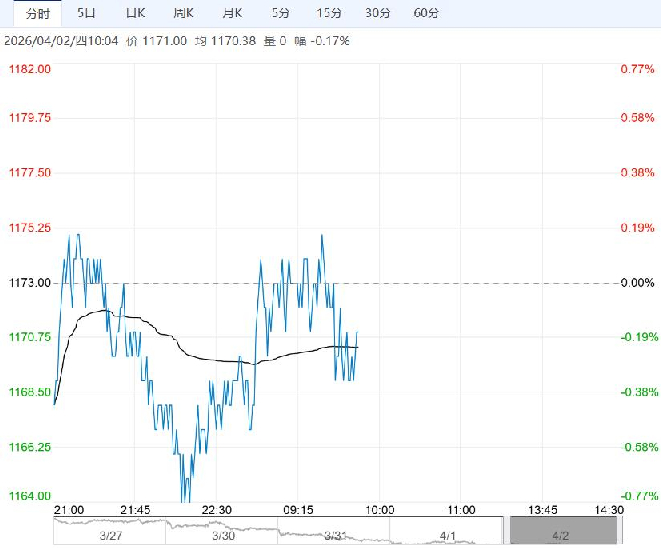This screenshot has height=548, width=661.
Task: Select the 分时 intraday tab
Action: 37,13
